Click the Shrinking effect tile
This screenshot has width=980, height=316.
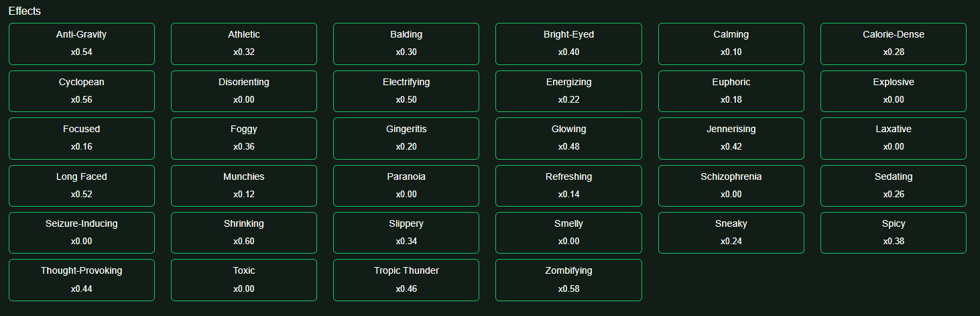pyautogui.click(x=243, y=232)
